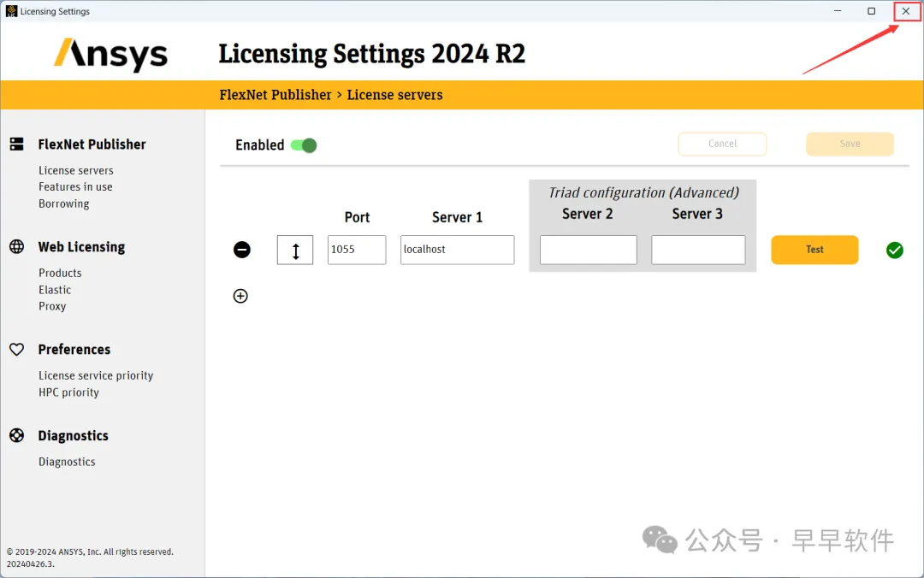Select the Web Licensing section heading
The height and width of the screenshot is (578, 924).
click(82, 247)
